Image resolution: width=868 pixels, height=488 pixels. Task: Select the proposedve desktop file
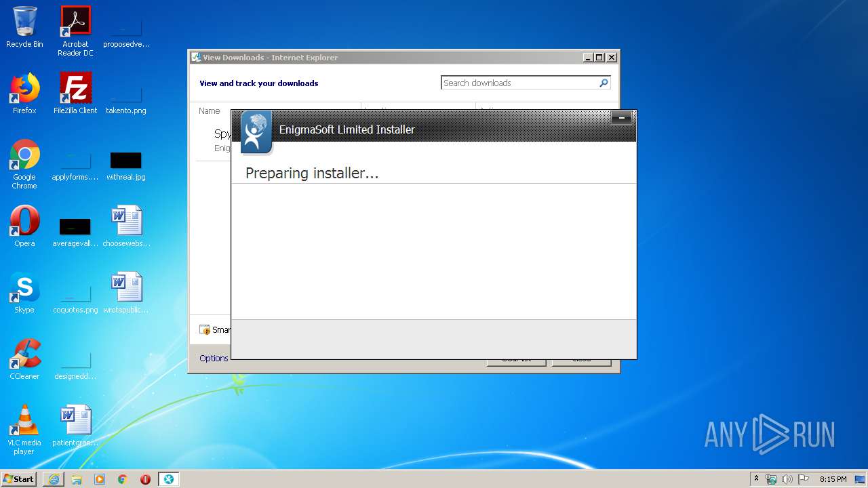point(126,33)
